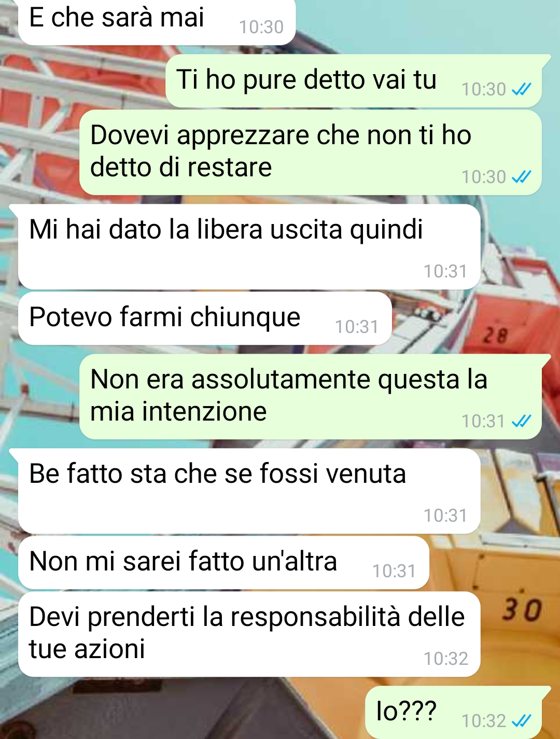Tap the 10:31 timestamp next to 'Non mi sarei fatto'

[394, 571]
